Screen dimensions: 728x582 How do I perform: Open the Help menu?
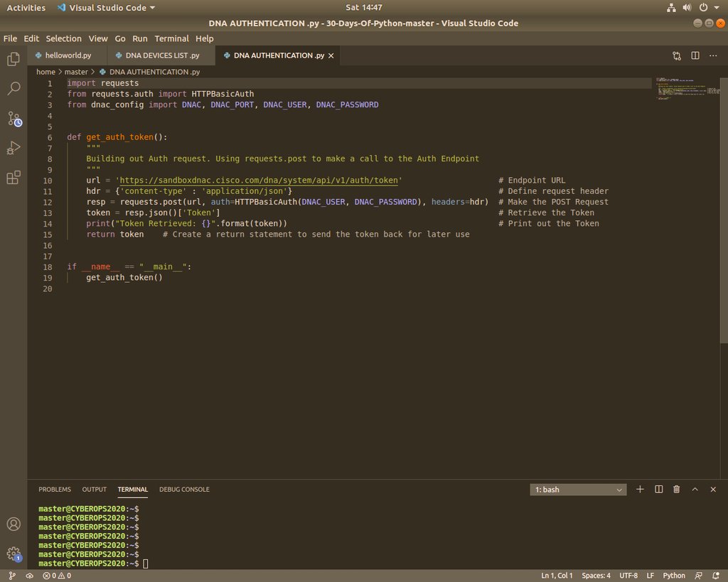204,38
